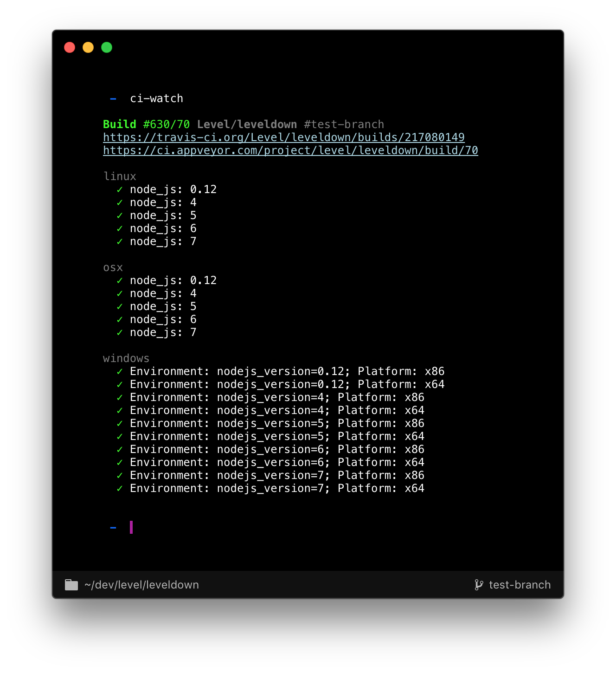Click the checkmark beside nodejs_version=7 x64
The width and height of the screenshot is (616, 673).
[120, 488]
